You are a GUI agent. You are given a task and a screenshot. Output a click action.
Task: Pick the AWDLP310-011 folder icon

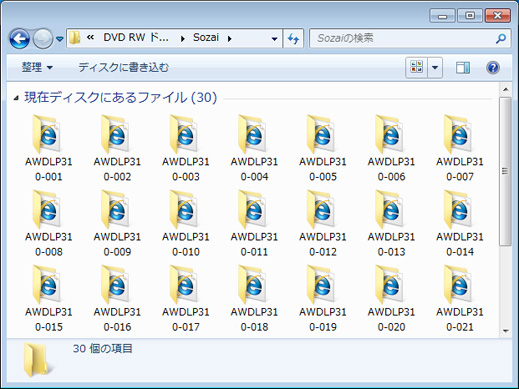[252, 210]
